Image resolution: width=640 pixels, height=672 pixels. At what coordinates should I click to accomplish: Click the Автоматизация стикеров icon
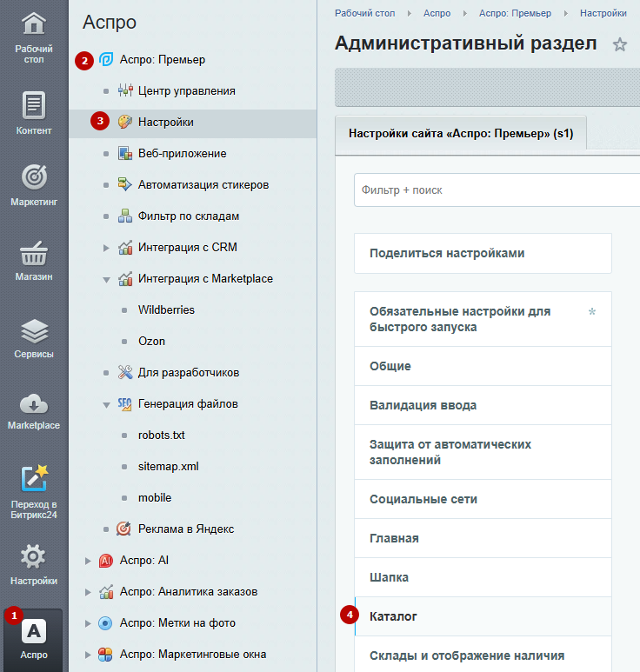[125, 184]
